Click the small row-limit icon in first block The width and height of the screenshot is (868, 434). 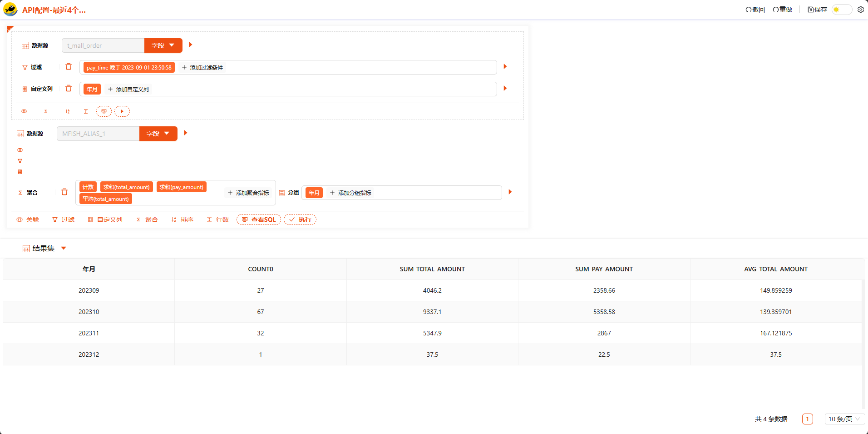pyautogui.click(x=86, y=111)
